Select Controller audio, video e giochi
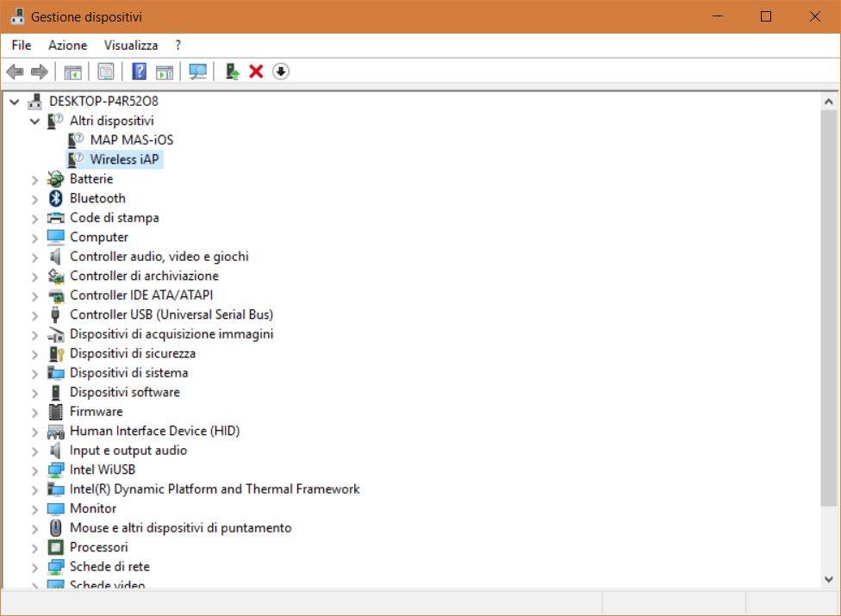Screen dimensions: 841x616 pos(159,256)
